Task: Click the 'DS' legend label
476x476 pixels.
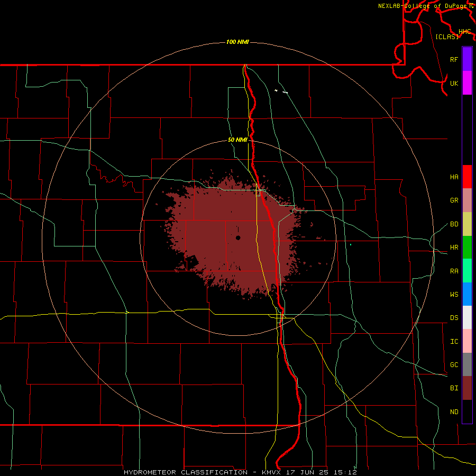Action: 454,318
